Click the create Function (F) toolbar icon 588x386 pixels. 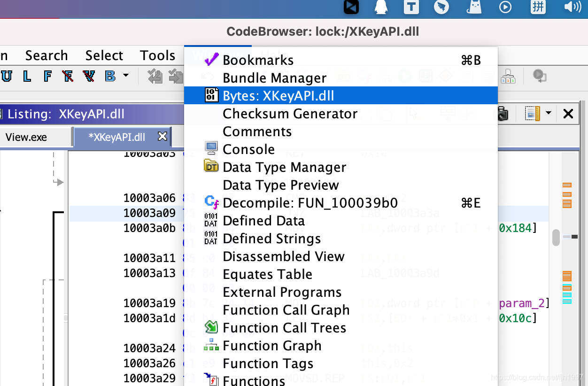[47, 76]
